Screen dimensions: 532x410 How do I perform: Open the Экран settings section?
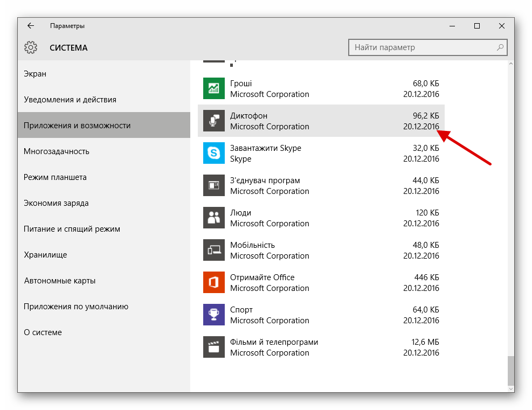pyautogui.click(x=35, y=74)
